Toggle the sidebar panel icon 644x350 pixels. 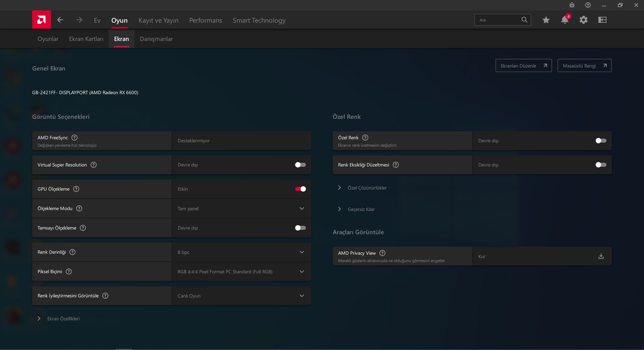coord(602,20)
